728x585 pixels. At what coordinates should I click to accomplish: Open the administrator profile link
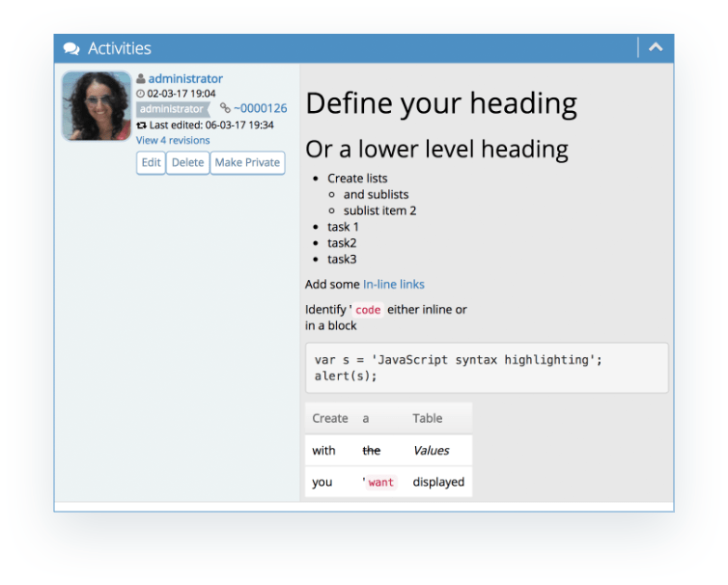185,79
